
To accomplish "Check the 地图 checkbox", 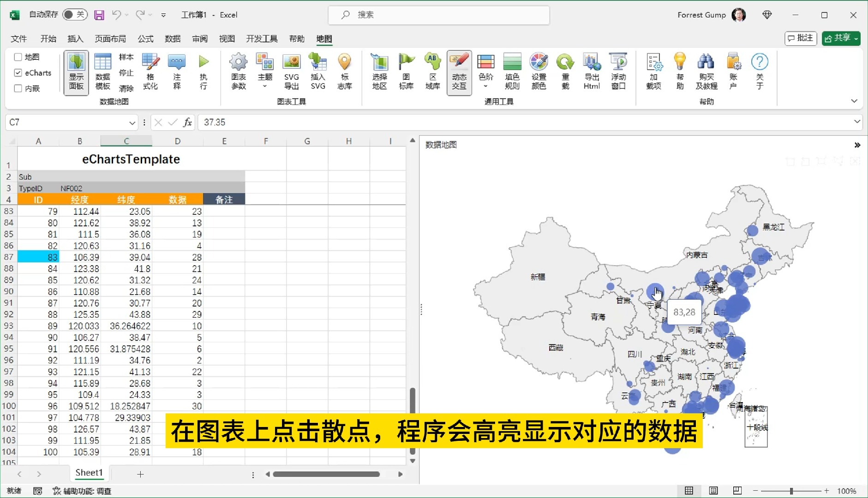I will [18, 57].
